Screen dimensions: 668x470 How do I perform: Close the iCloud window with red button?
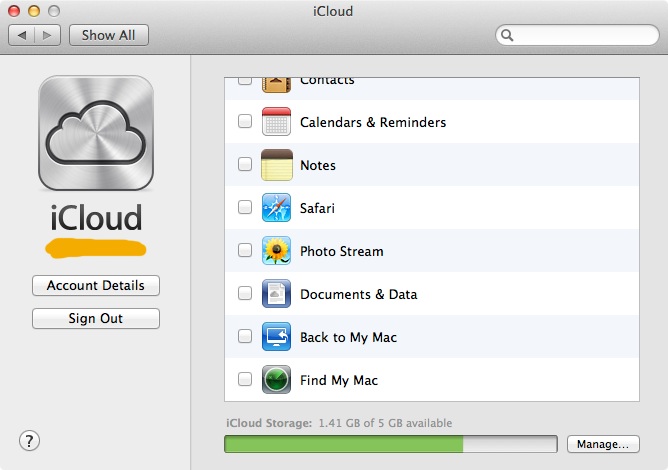pos(14,11)
